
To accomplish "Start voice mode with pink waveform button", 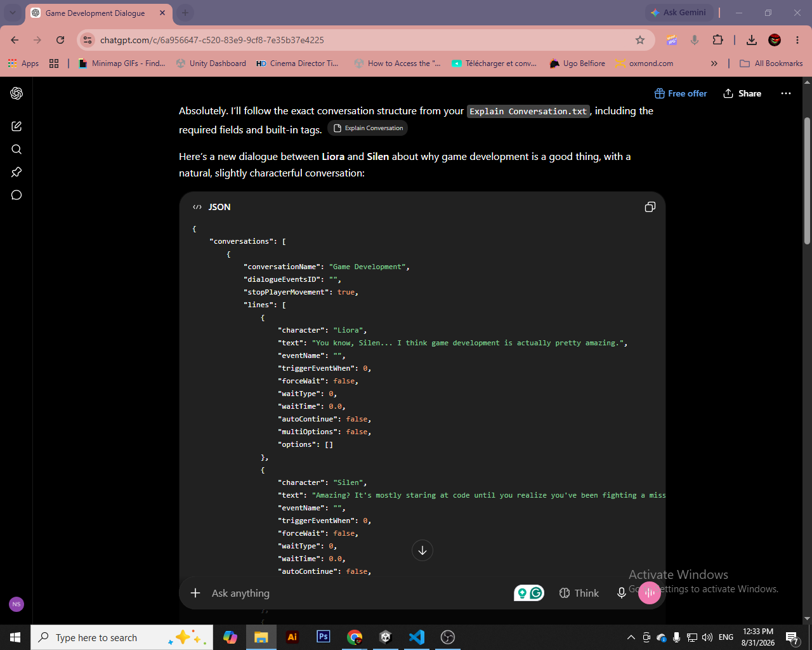I will pyautogui.click(x=650, y=593).
